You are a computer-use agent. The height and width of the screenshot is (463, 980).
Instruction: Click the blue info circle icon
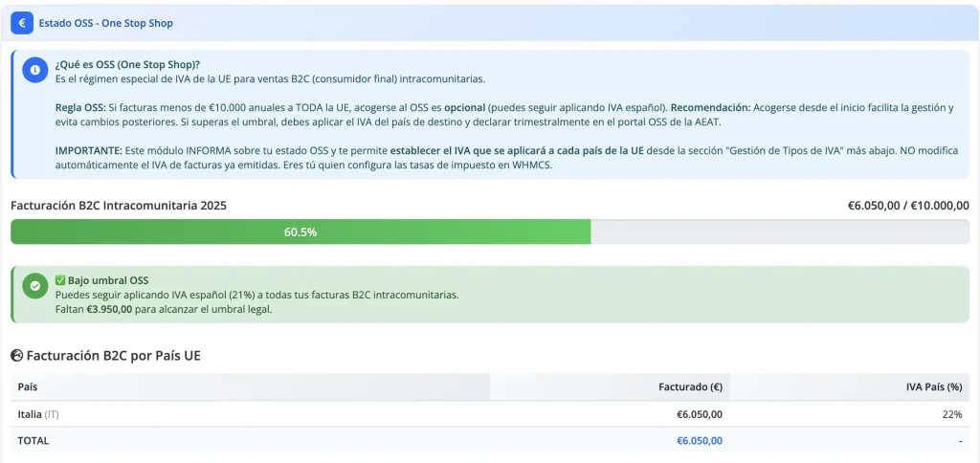(35, 70)
